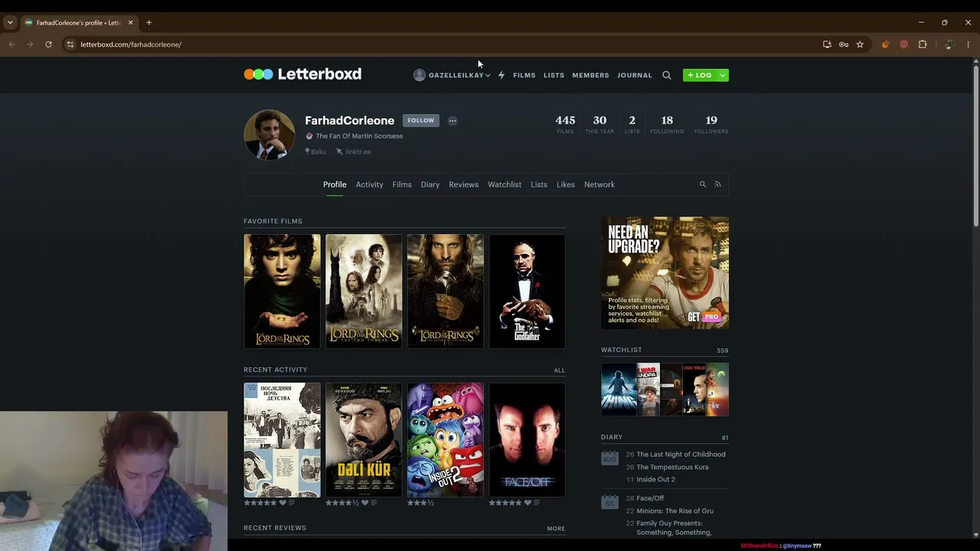Click the like heart under The Last Night of Childhood
This screenshot has width=980, height=551.
coord(283,503)
